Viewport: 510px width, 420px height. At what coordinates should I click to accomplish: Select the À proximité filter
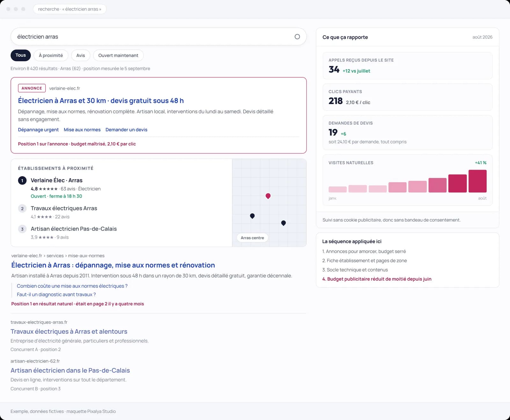[51, 55]
